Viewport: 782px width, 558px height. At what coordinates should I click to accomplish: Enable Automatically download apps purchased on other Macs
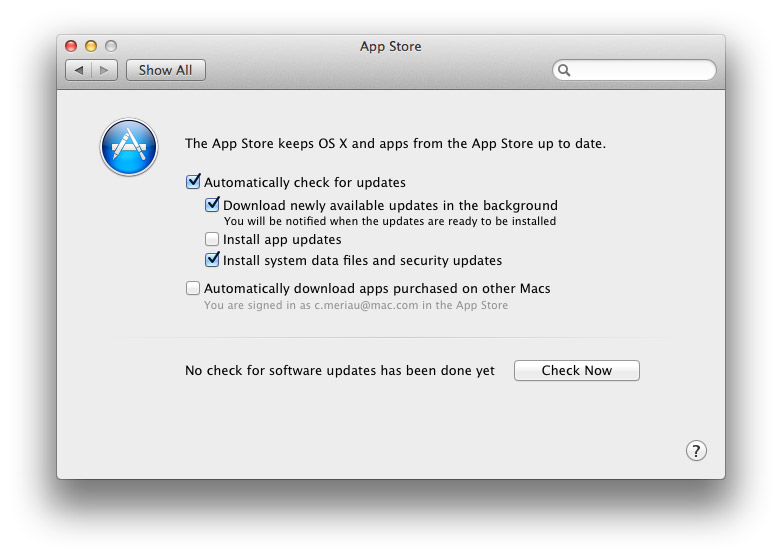[x=193, y=288]
